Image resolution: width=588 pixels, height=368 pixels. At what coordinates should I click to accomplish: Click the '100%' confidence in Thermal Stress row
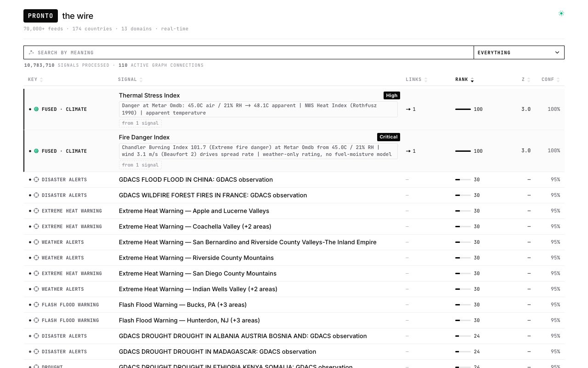(554, 109)
